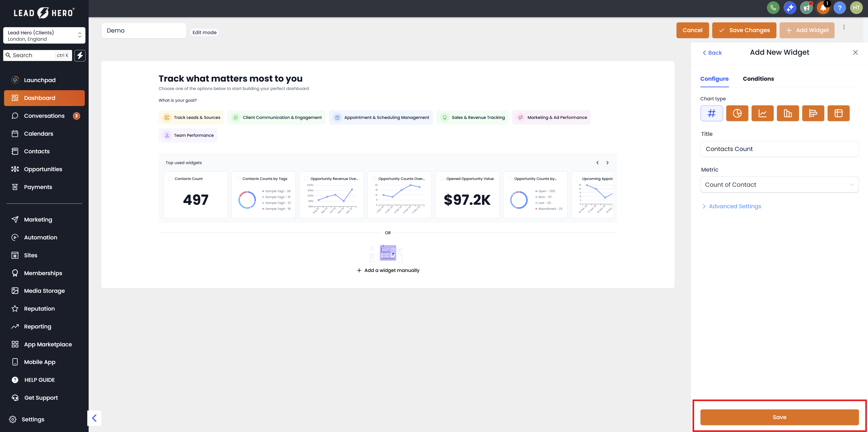Select the line chart type icon
868x432 pixels.
762,113
